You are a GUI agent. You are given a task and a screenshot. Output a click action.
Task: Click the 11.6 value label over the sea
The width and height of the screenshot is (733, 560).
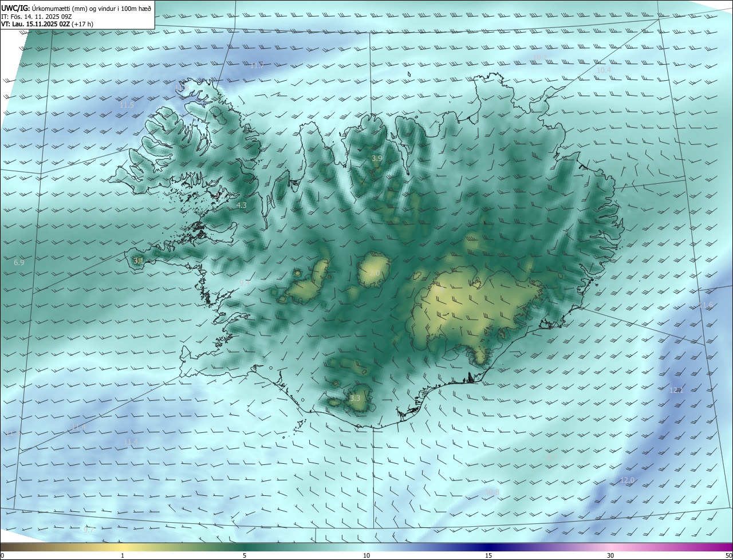(706, 305)
